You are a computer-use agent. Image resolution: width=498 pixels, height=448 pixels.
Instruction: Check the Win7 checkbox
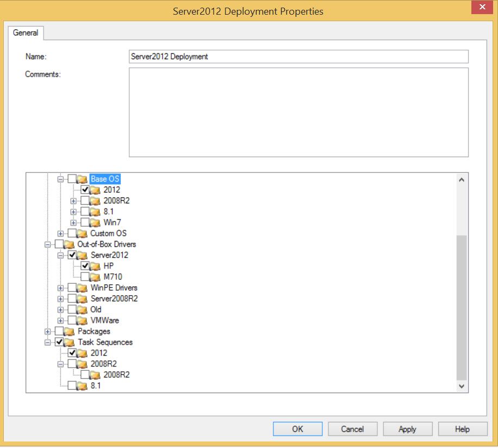(85, 222)
